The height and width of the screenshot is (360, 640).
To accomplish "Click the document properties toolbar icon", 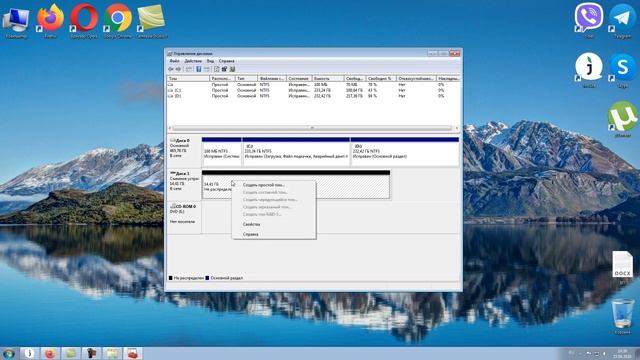I will coord(217,69).
